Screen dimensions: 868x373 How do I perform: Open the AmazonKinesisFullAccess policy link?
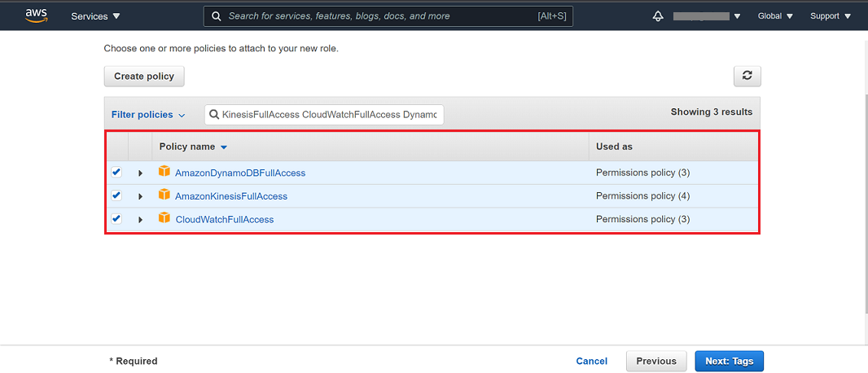pyautogui.click(x=230, y=196)
